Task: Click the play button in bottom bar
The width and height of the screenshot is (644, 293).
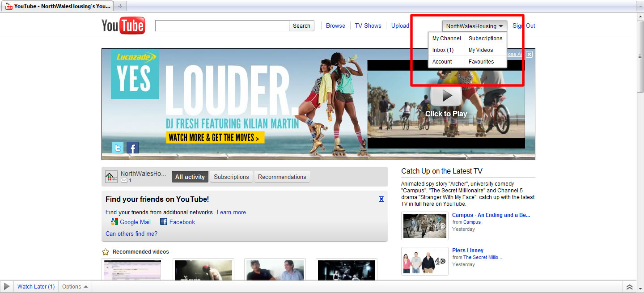Action: (7, 287)
